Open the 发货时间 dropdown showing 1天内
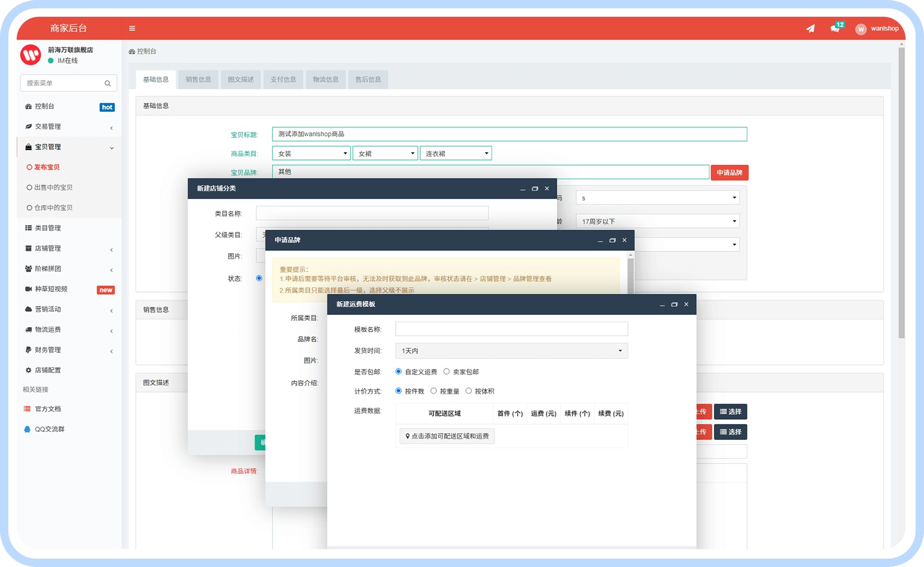The width and height of the screenshot is (924, 567). coord(511,351)
